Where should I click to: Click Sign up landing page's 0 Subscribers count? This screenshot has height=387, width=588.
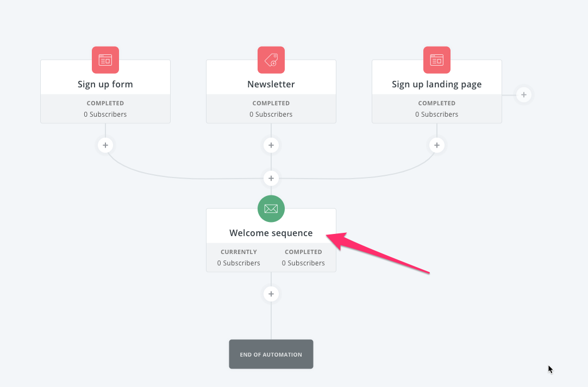click(437, 115)
